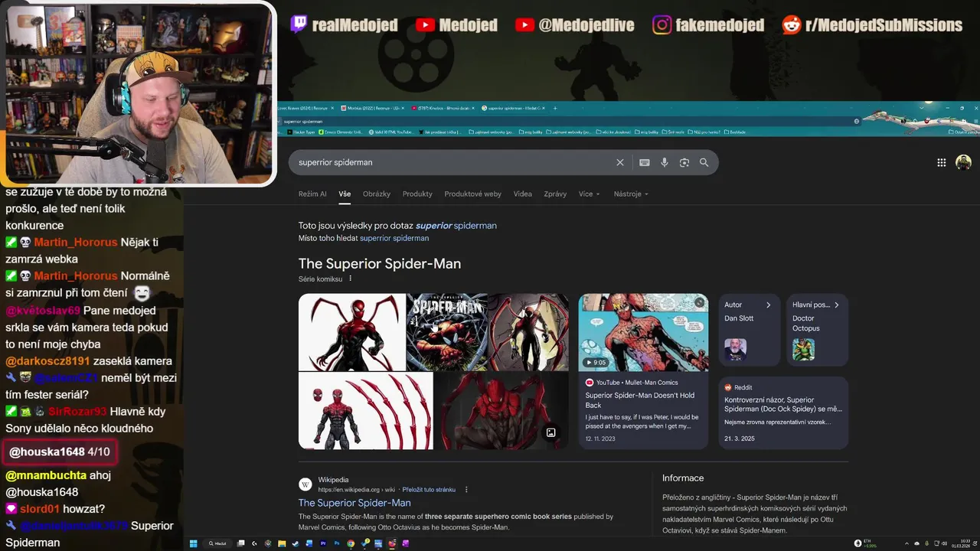Click the Twitch realMedojed logo
This screenshot has height=551, width=980.
(299, 24)
